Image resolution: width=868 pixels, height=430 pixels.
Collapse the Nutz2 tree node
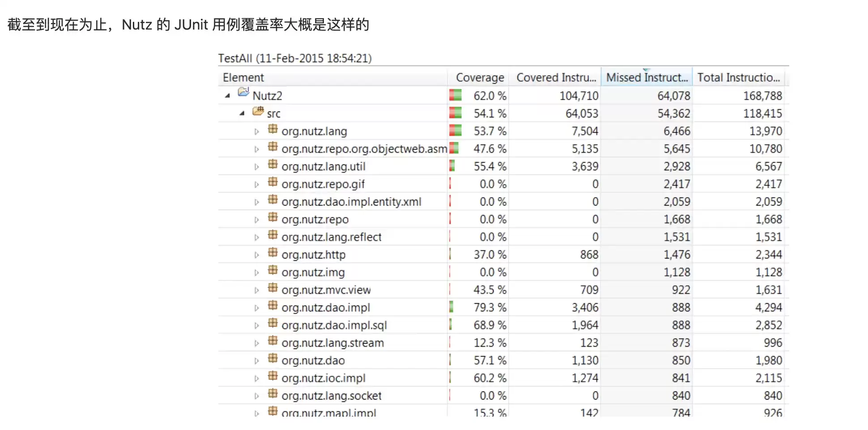(227, 95)
